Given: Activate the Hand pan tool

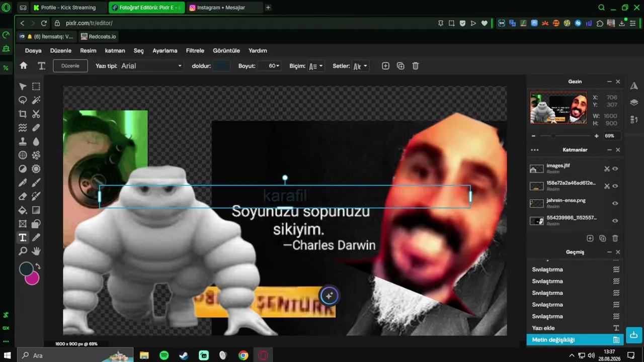Looking at the screenshot, I should click(36, 251).
